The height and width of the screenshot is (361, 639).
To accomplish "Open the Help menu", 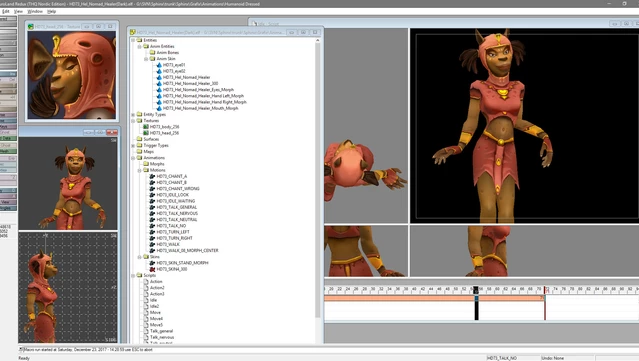I will pos(51,11).
